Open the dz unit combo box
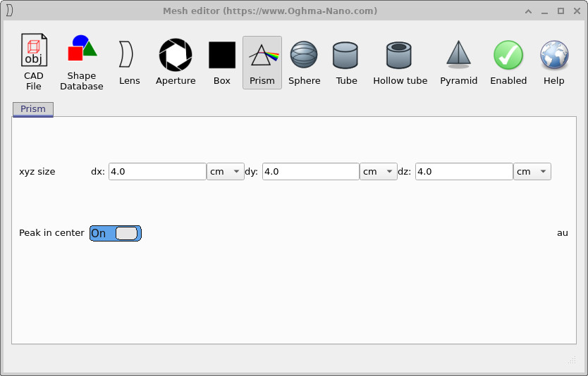The width and height of the screenshot is (588, 376). click(532, 172)
